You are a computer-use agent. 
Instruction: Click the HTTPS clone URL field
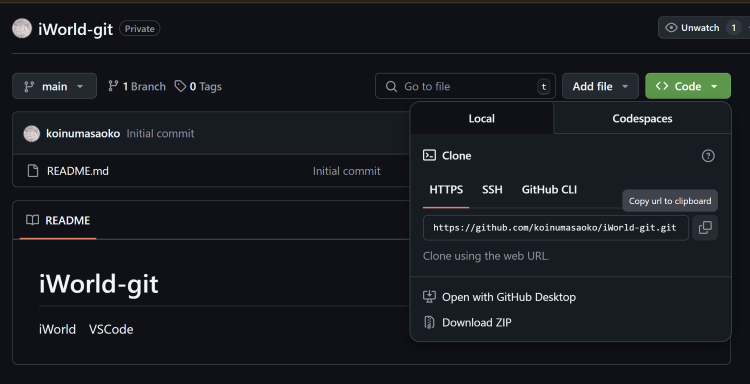tap(555, 228)
